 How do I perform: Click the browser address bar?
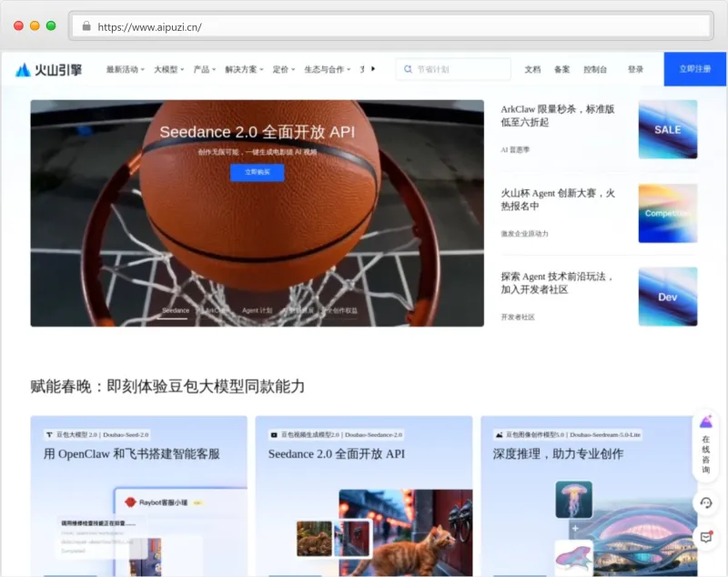tap(391, 26)
